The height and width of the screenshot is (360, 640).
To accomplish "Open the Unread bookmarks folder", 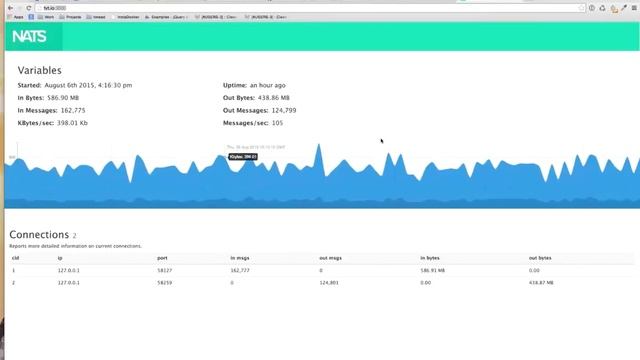I will 96,17.
